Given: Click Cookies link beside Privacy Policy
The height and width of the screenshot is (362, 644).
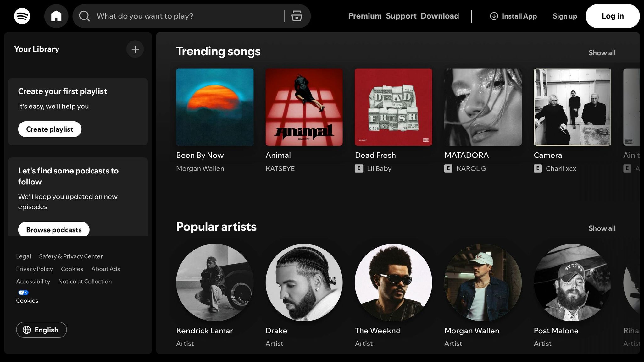Looking at the screenshot, I should [72, 269].
